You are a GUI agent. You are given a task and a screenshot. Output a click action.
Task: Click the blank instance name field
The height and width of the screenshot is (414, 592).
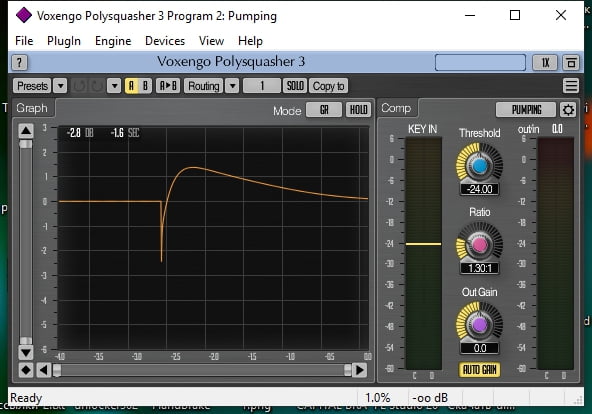(480, 62)
